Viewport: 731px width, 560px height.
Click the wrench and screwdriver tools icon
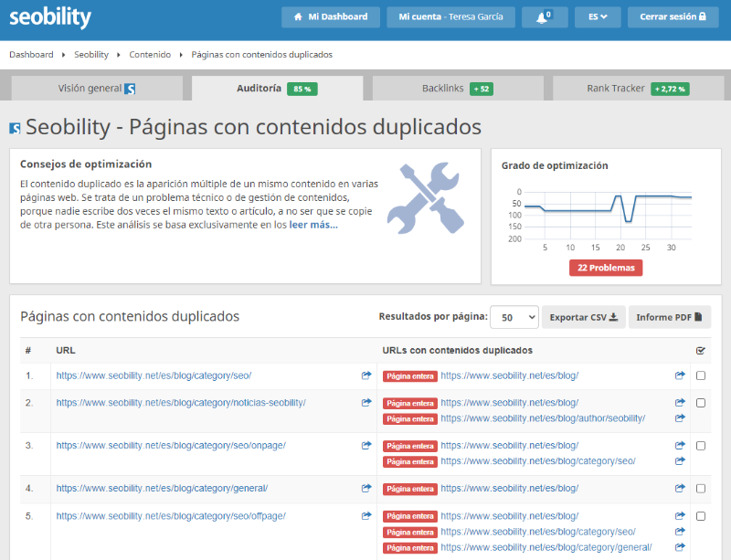[x=426, y=197]
